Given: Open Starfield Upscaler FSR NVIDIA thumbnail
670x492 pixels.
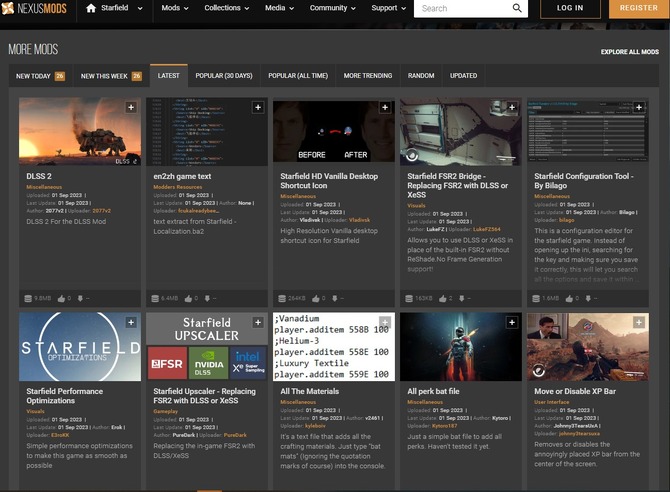Looking at the screenshot, I should tap(207, 347).
